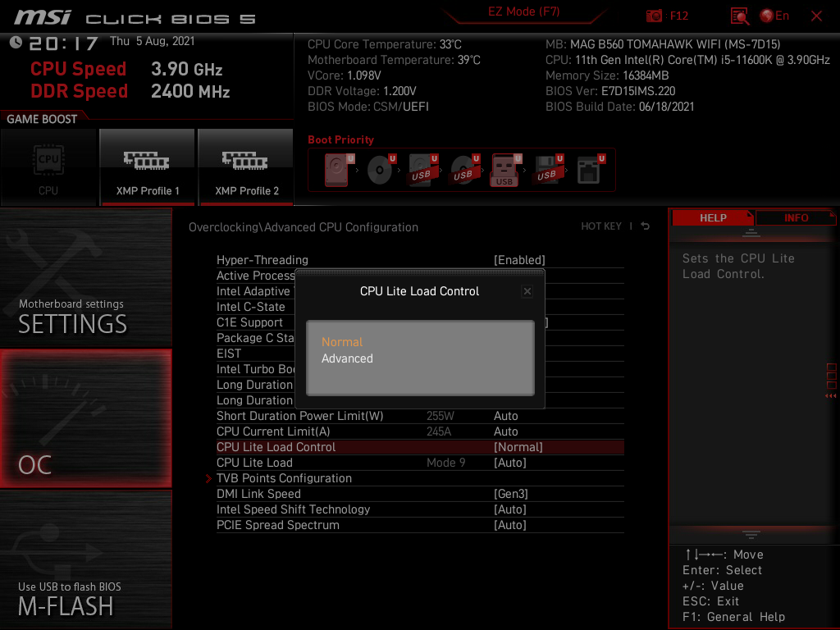Collapse the side panel with red arrows
This screenshot has width=840, height=630.
pos(830,396)
